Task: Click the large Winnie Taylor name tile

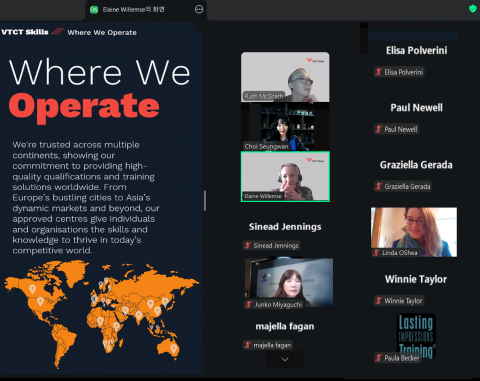Action: pyautogui.click(x=416, y=279)
